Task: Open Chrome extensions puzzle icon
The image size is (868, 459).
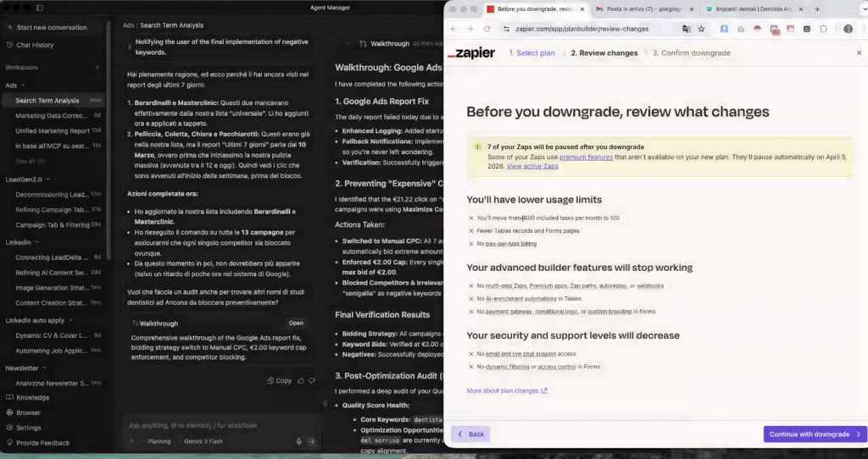Action: coord(823,29)
